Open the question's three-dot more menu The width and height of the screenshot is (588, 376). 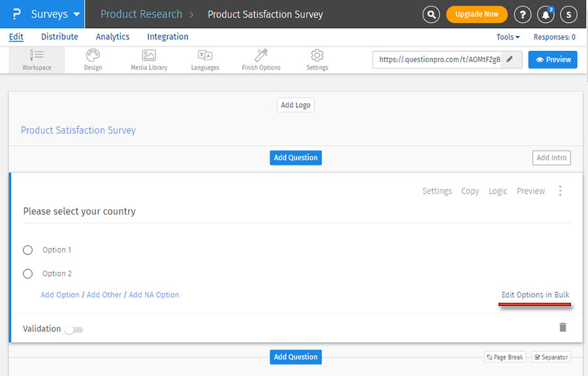coord(560,191)
